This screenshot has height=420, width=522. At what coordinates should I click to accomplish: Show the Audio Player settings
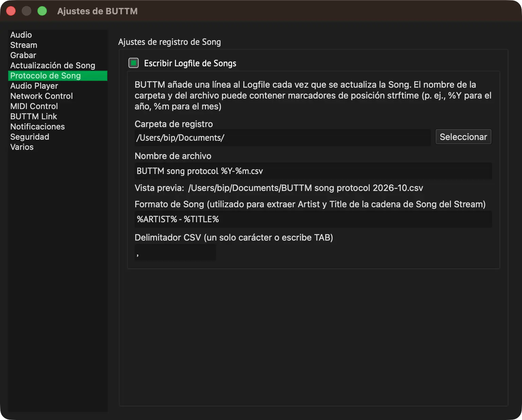[58, 86]
